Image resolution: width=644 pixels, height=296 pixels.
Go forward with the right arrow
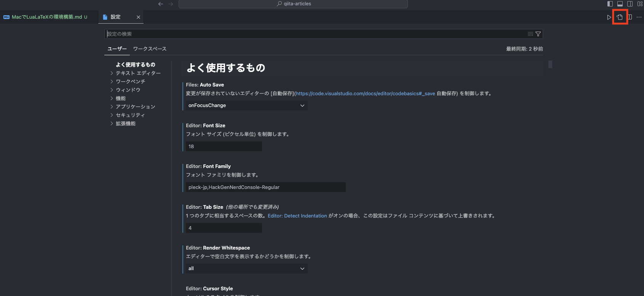[171, 4]
